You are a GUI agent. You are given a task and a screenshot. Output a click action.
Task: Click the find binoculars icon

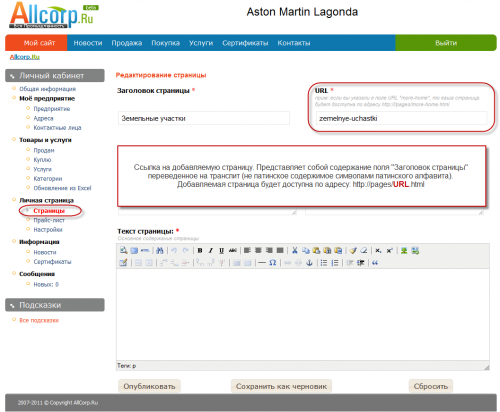pyautogui.click(x=160, y=251)
